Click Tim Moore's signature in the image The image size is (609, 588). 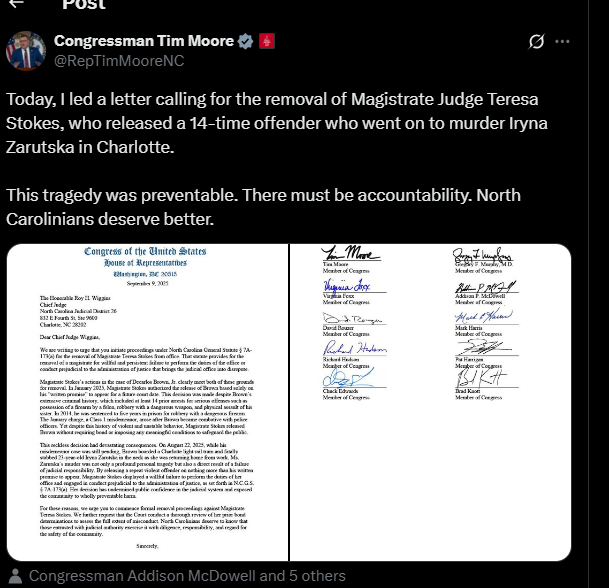coord(351,253)
